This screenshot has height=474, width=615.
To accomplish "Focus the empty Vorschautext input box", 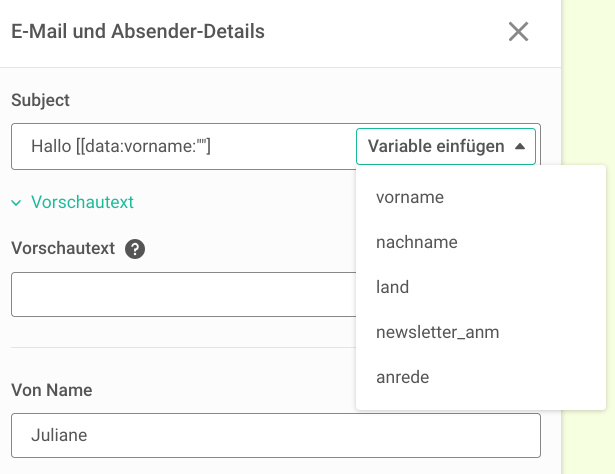I will (x=180, y=294).
